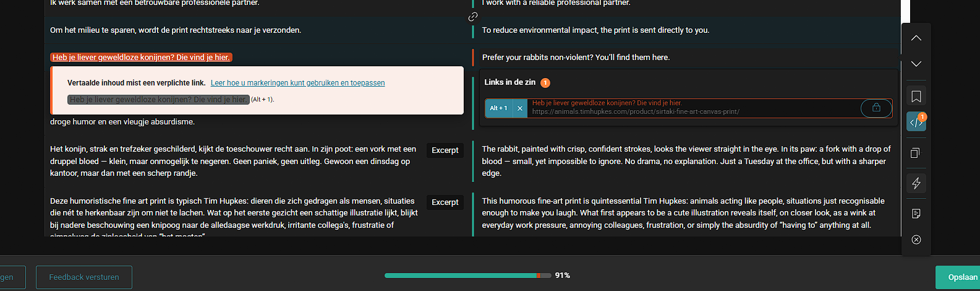Click the Excerpt label beside 'Het konijn' paragraph
This screenshot has width=980, height=291.
click(445, 150)
